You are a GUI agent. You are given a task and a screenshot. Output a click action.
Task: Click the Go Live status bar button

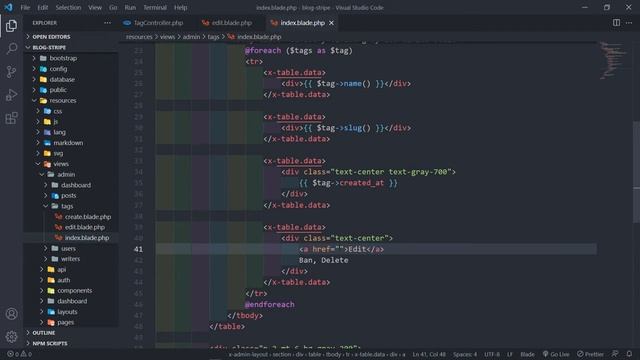pyautogui.click(x=556, y=354)
